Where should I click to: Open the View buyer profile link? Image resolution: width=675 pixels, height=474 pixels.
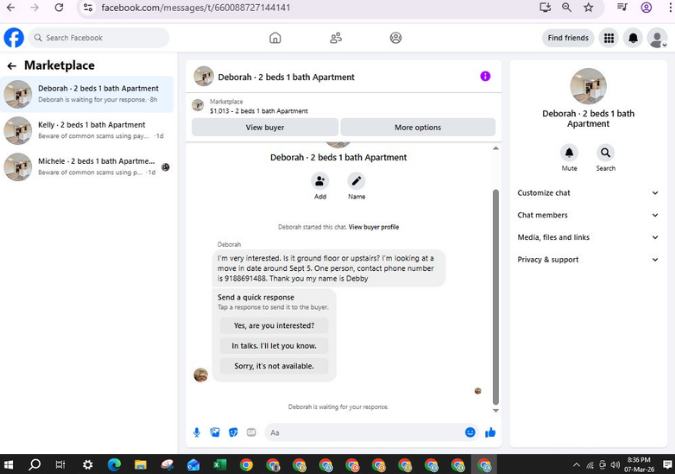pyautogui.click(x=374, y=227)
